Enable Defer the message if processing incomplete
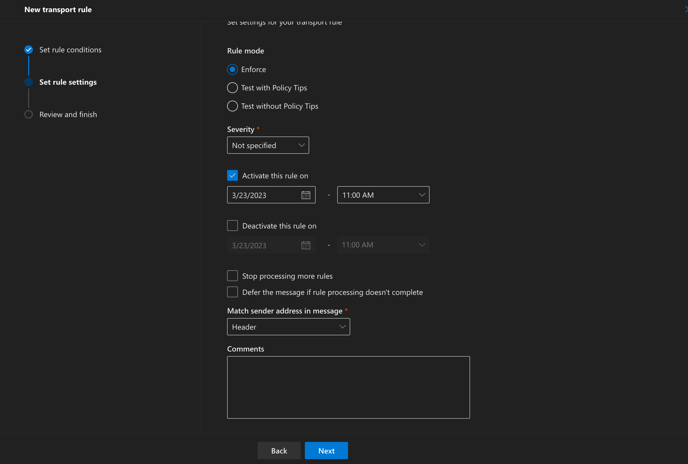Image resolution: width=688 pixels, height=464 pixels. pyautogui.click(x=232, y=292)
